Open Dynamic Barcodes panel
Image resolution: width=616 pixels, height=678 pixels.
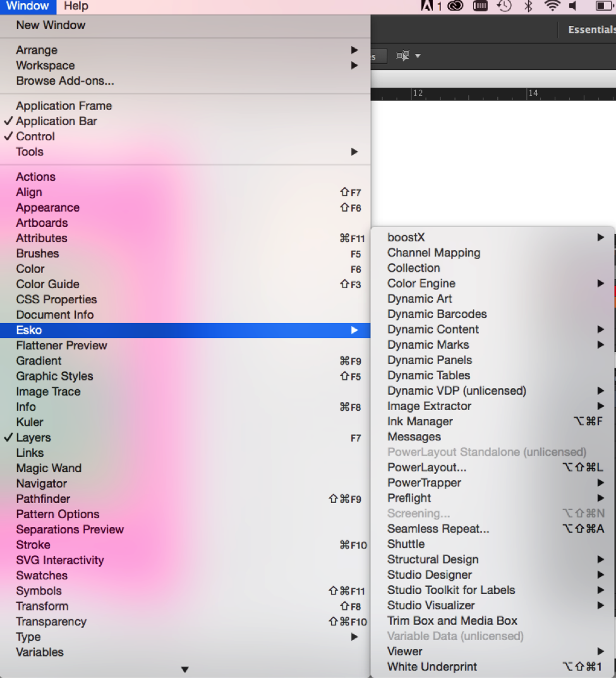click(x=493, y=314)
